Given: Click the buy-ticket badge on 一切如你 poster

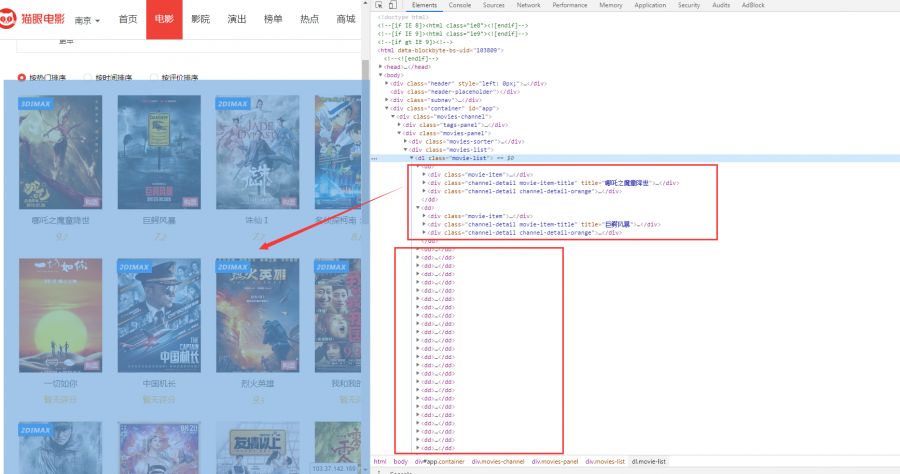Looking at the screenshot, I should [92, 366].
